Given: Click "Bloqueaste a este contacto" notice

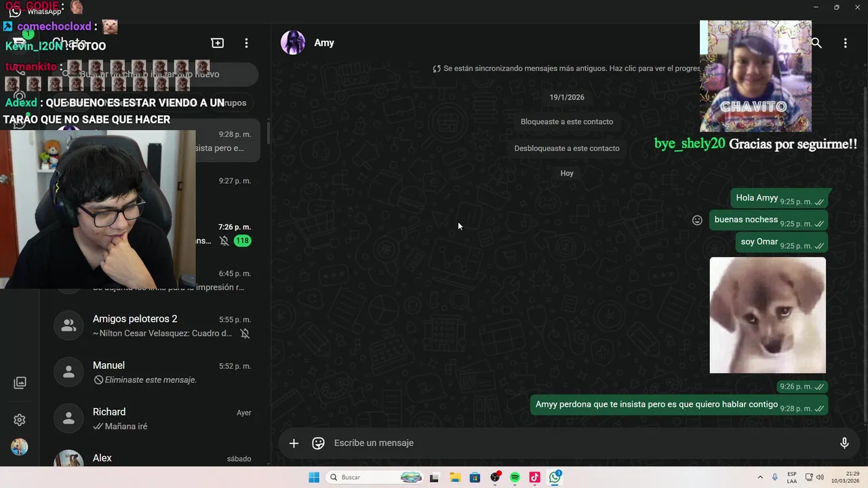Looking at the screenshot, I should pyautogui.click(x=567, y=122).
